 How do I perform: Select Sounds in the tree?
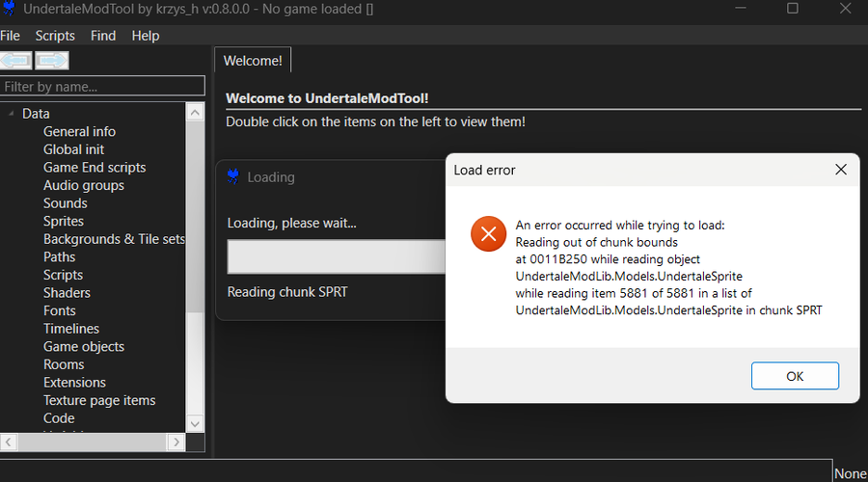point(66,203)
